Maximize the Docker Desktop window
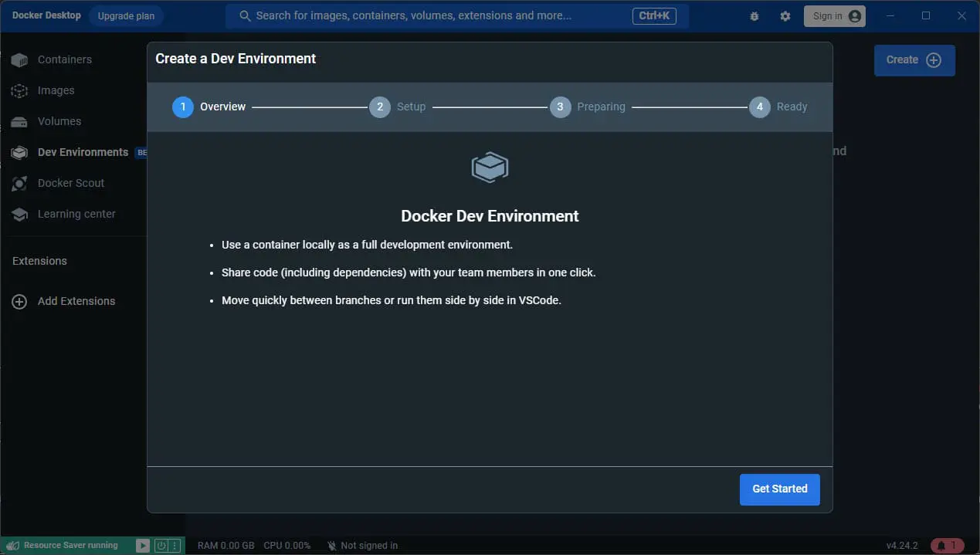The width and height of the screenshot is (980, 555). (x=926, y=15)
